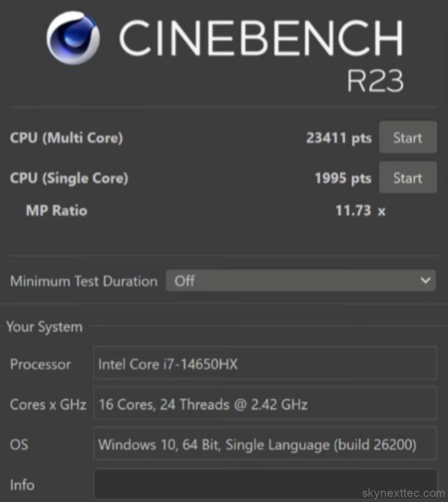This screenshot has height=502, width=448.
Task: Click the Cores x GHz field
Action: coord(265,403)
